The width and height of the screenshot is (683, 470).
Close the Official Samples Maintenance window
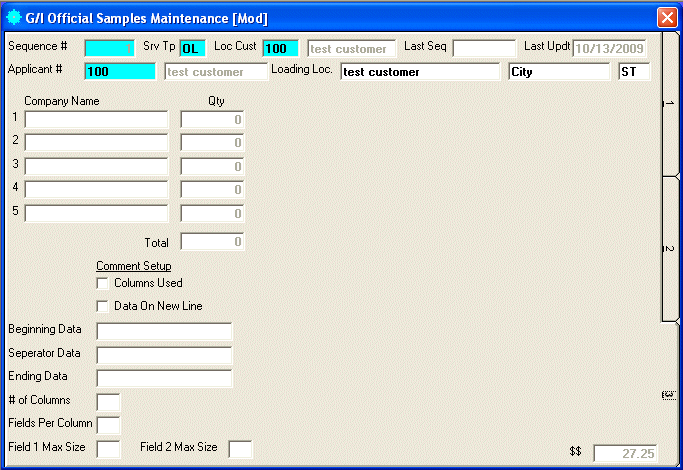point(666,17)
